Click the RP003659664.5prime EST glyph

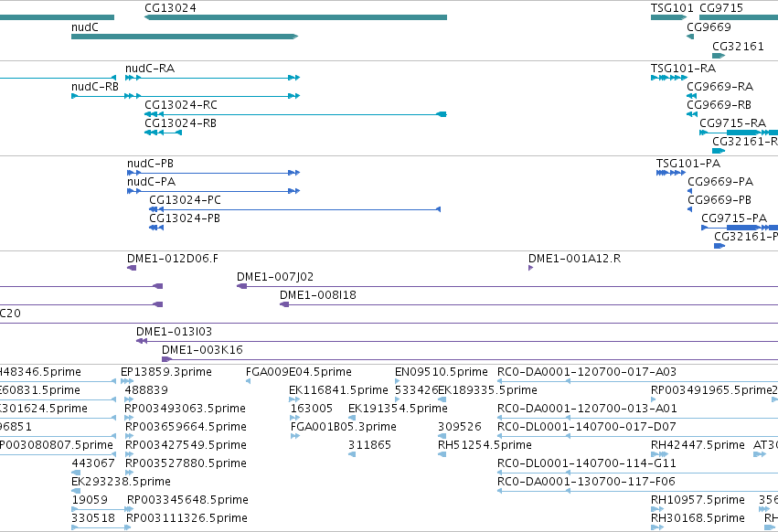coord(130,436)
